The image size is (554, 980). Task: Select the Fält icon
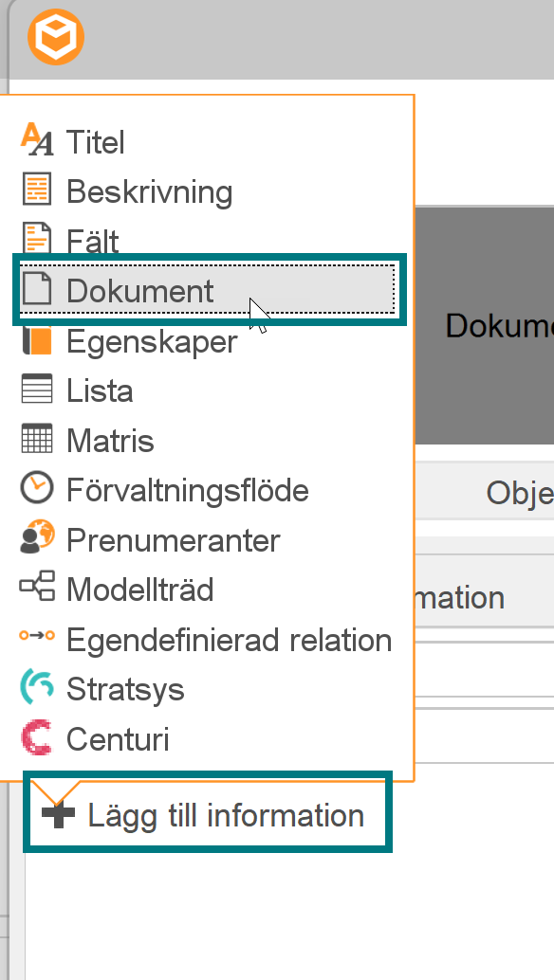(x=35, y=240)
